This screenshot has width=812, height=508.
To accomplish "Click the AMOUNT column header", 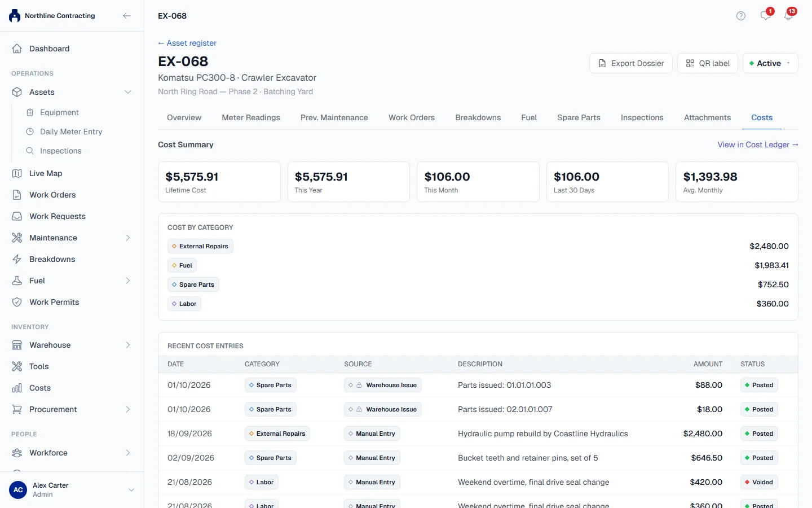I will [708, 364].
